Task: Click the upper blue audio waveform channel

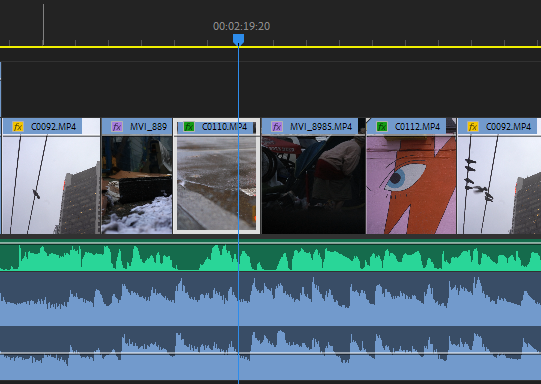Action: pos(270,299)
